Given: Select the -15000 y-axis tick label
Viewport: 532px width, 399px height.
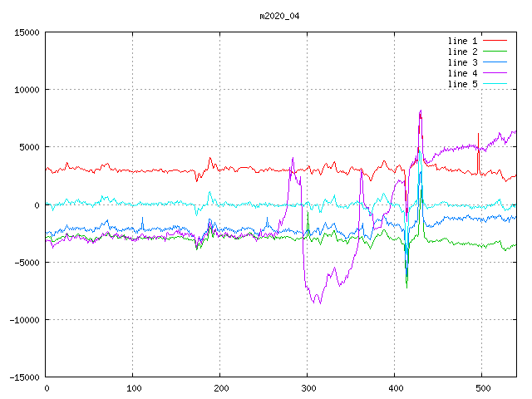Looking at the screenshot, I should pyautogui.click(x=23, y=377).
